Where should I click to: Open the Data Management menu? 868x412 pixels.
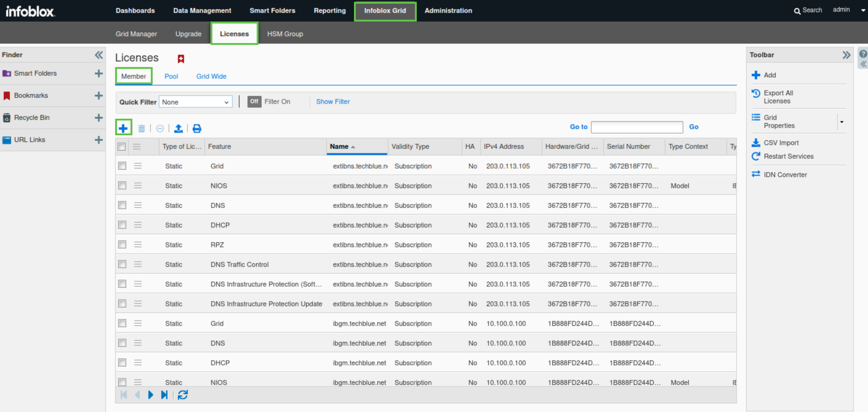pyautogui.click(x=202, y=11)
